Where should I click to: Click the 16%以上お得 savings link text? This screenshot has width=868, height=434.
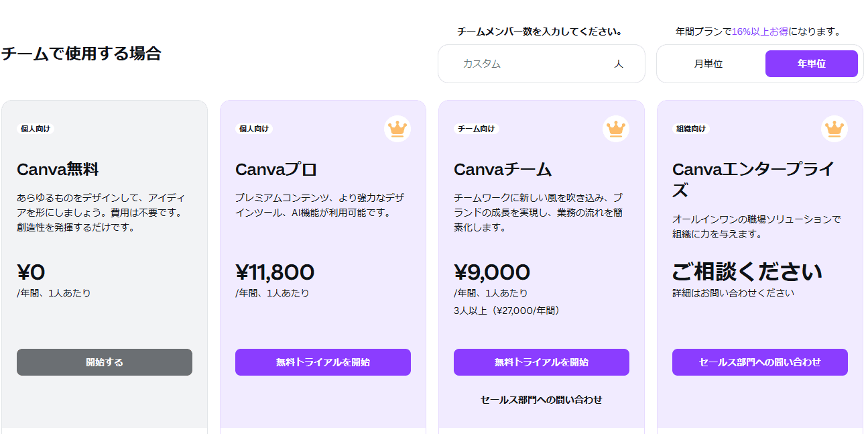click(760, 32)
